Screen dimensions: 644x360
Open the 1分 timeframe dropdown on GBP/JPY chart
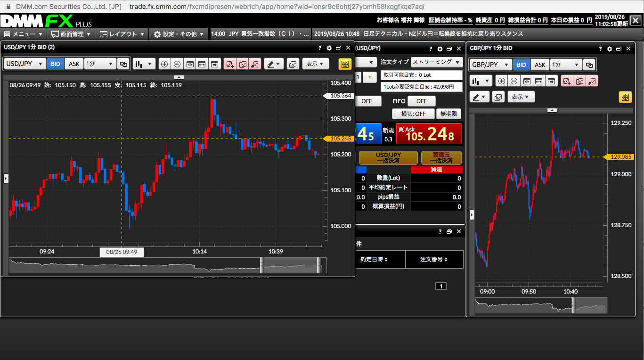tap(565, 65)
